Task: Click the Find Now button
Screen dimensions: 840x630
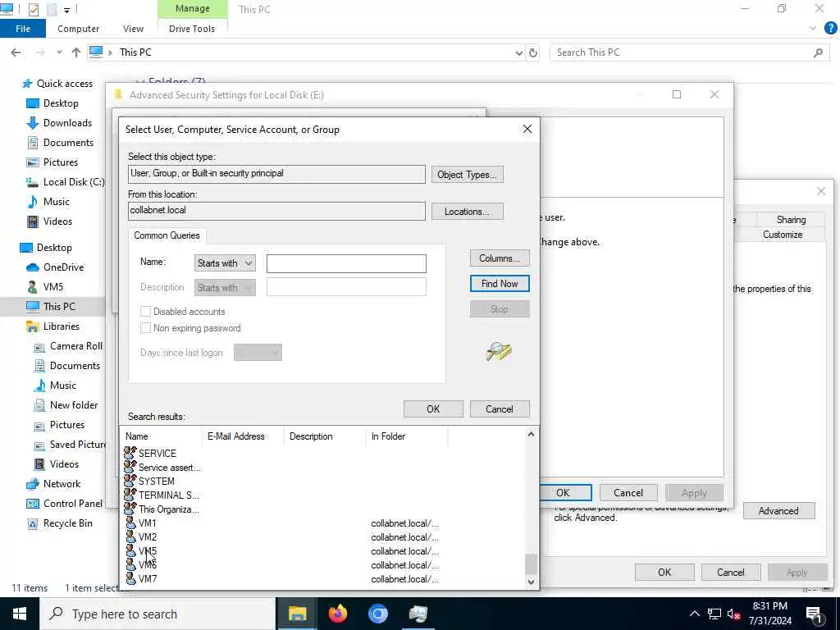Action: pyautogui.click(x=500, y=283)
